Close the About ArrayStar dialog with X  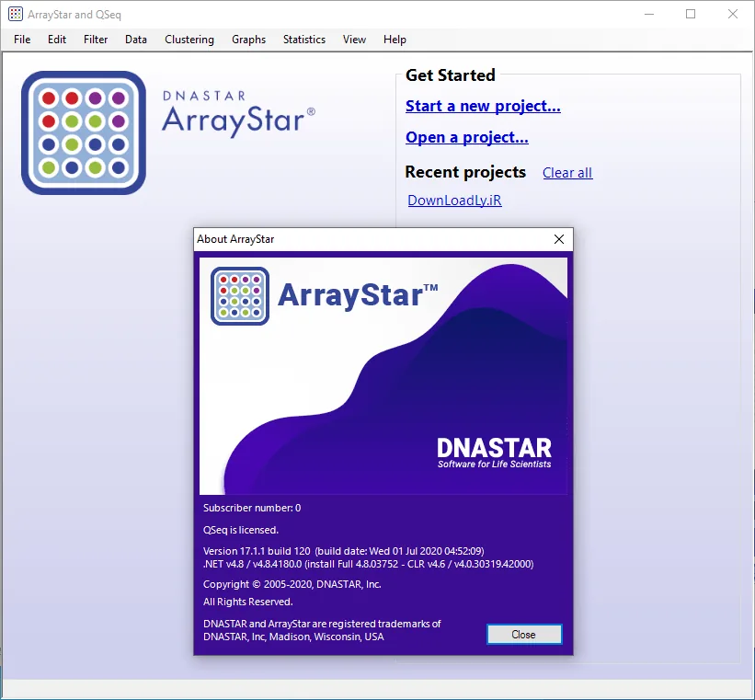(558, 239)
